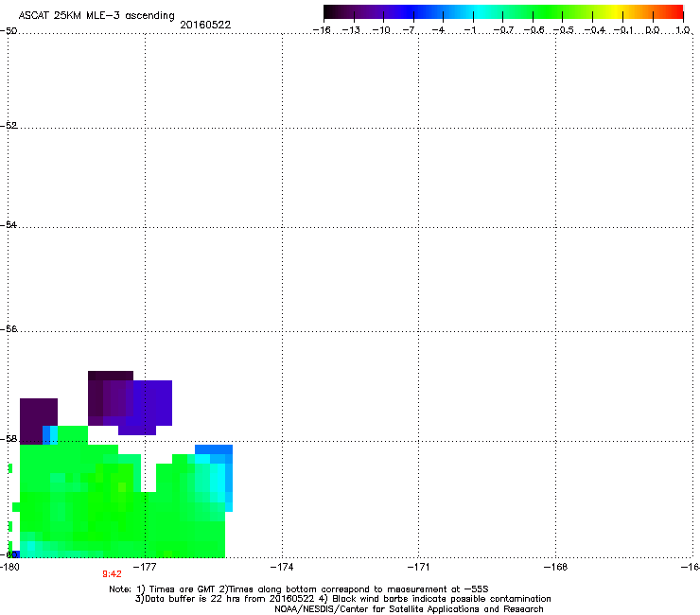This screenshot has height=615, width=700.
Task: Click the 20160522 date under the title
Action: pyautogui.click(x=205, y=25)
